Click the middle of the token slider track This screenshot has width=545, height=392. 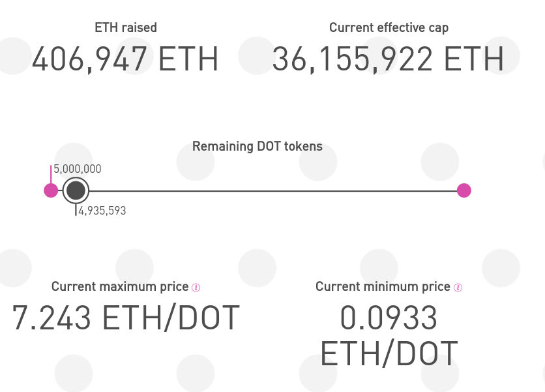click(273, 191)
